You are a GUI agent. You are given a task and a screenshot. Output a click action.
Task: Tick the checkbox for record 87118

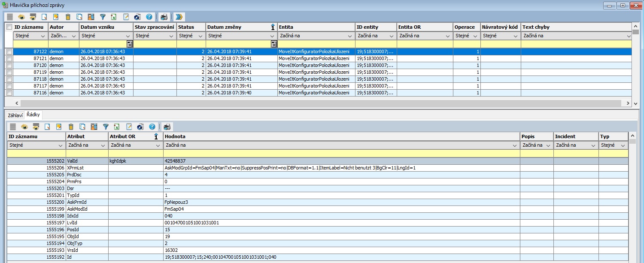pos(9,79)
